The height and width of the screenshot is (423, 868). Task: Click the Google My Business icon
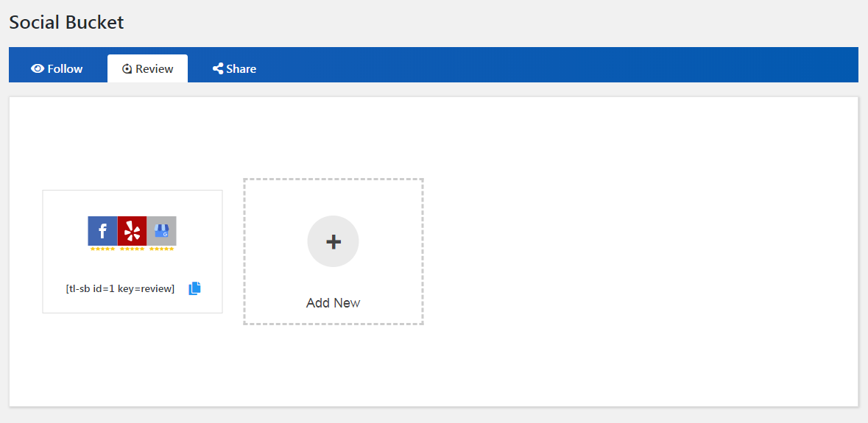click(162, 230)
